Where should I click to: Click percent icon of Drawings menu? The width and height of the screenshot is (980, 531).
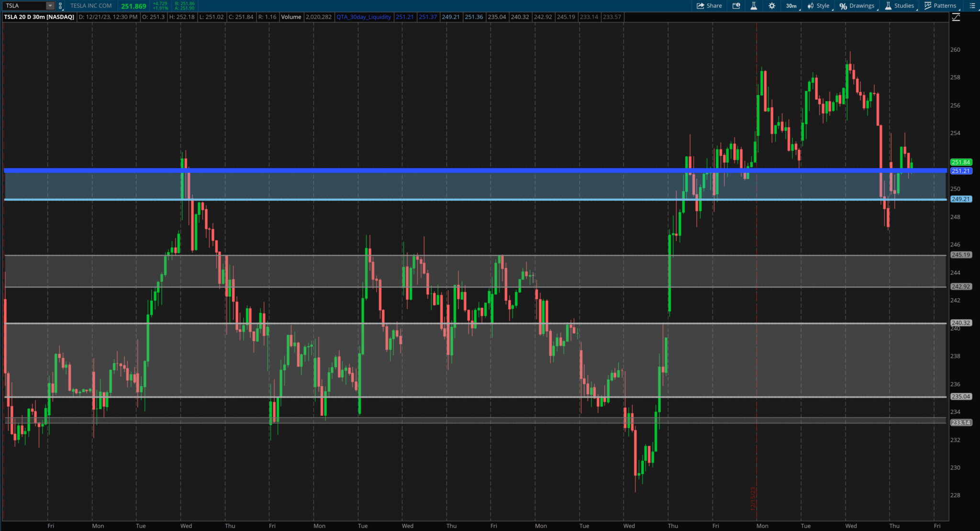click(843, 6)
